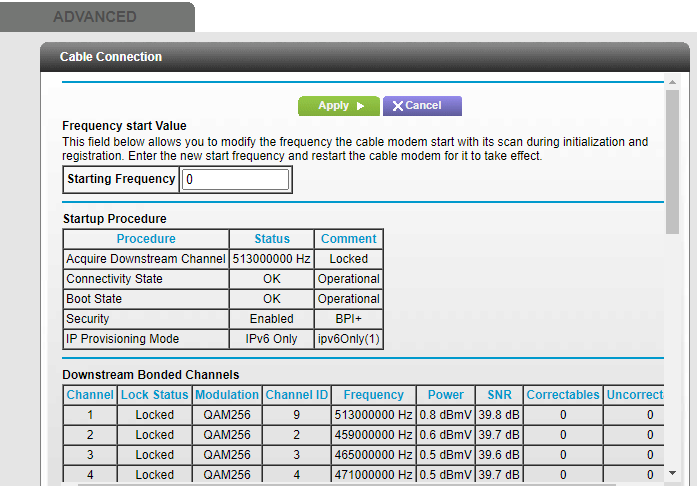Screen dimensions: 697x486
Task: Click the Status header in Startup Procedure
Action: click(x=272, y=239)
